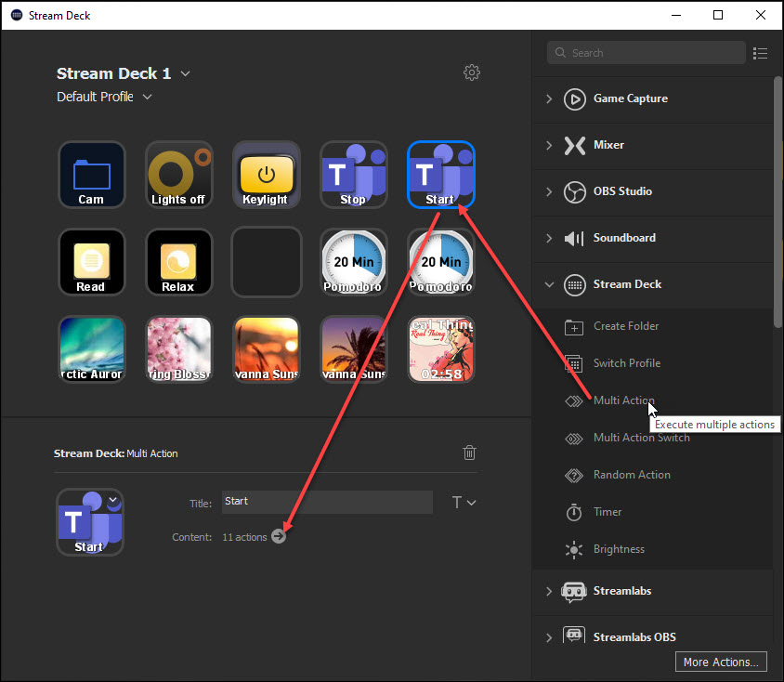Click the Brightness sun icon
784x682 pixels.
[574, 550]
